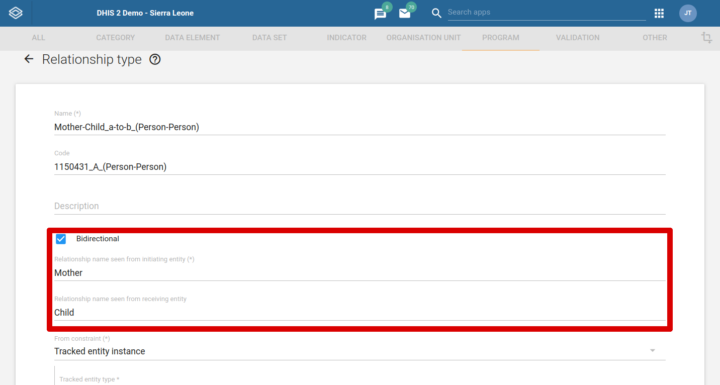The image size is (720, 385).
Task: Select the INDICATOR tab
Action: click(347, 38)
